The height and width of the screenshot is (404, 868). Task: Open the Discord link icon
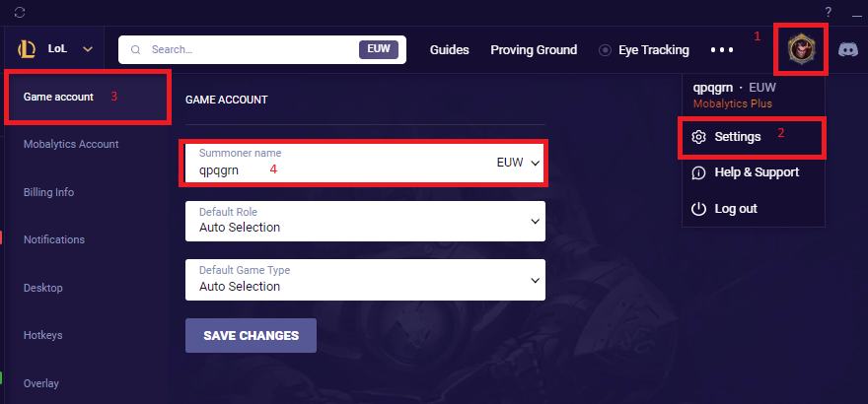click(847, 50)
